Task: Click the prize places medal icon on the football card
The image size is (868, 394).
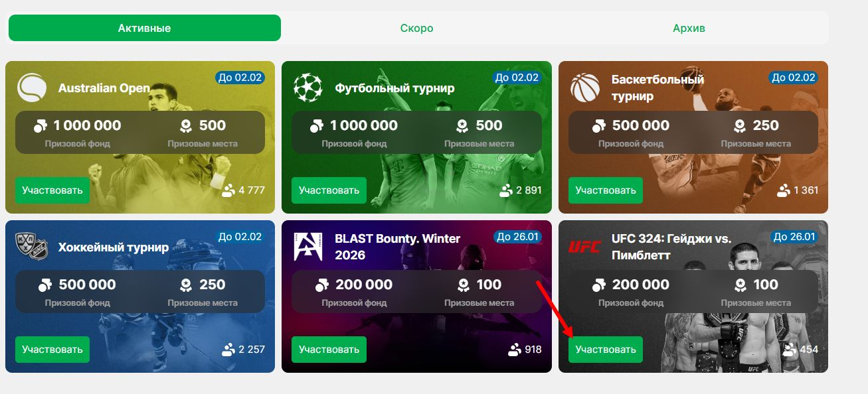Action: point(462,125)
